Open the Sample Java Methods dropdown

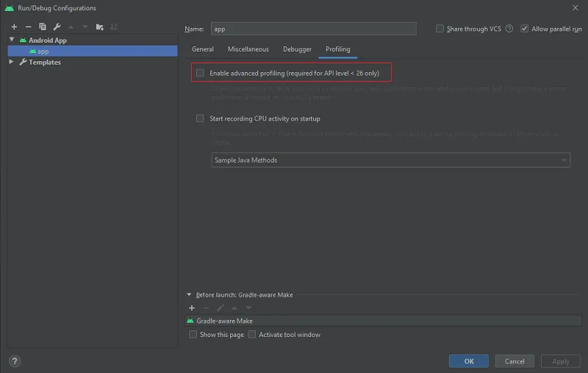point(390,160)
